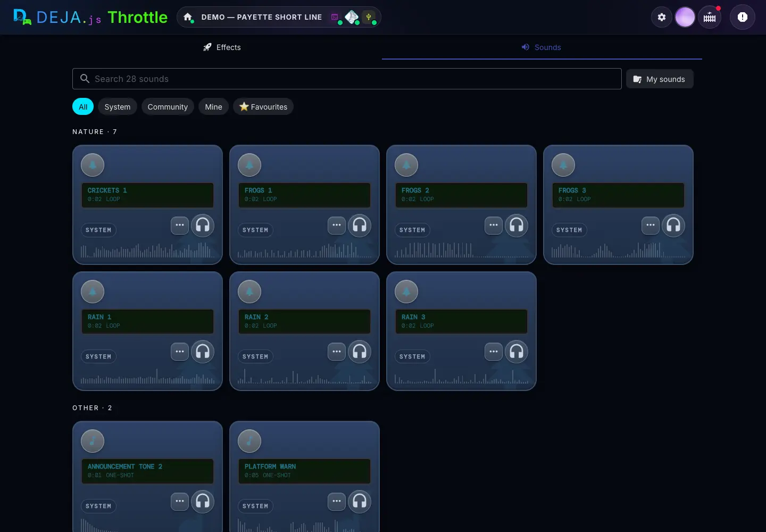Preview Announcement Tone 2 with headphones button
The width and height of the screenshot is (766, 532).
pos(203,501)
